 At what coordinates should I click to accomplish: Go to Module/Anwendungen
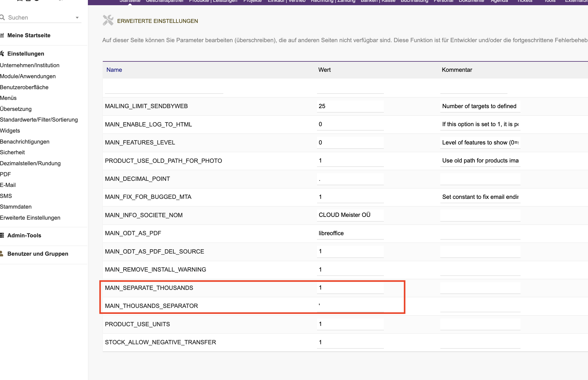pyautogui.click(x=28, y=76)
